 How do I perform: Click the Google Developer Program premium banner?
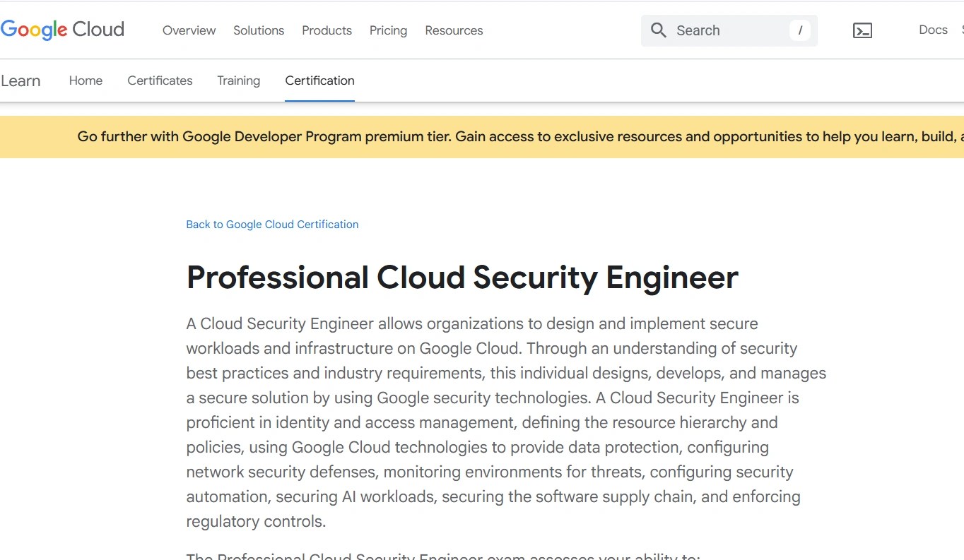click(x=482, y=137)
